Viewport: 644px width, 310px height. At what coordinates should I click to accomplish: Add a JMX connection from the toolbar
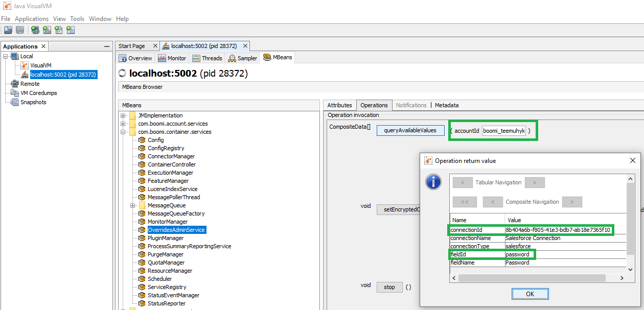pos(47,30)
